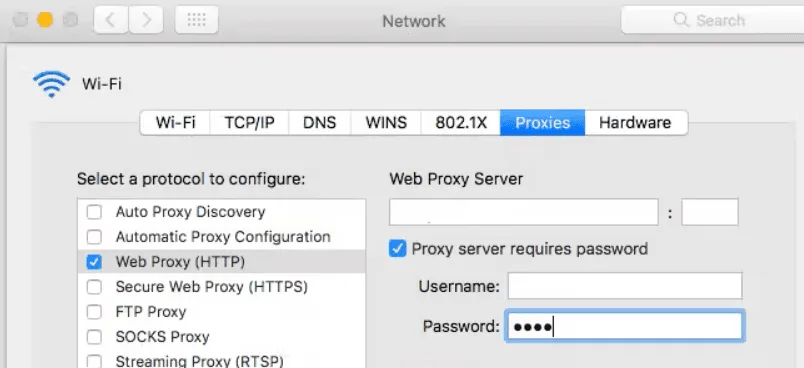Click the 'Proxy server requires password' label
Viewport: 804px width, 368px height.
tap(530, 249)
